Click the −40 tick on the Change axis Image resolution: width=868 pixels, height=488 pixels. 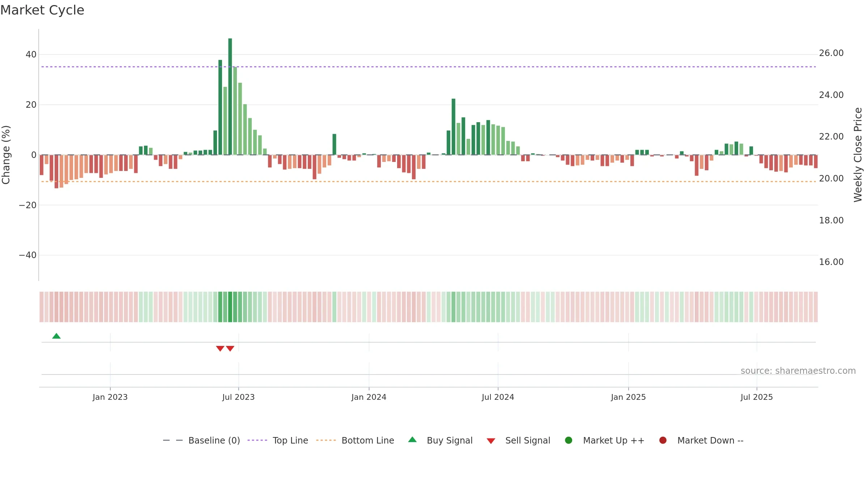coord(28,255)
